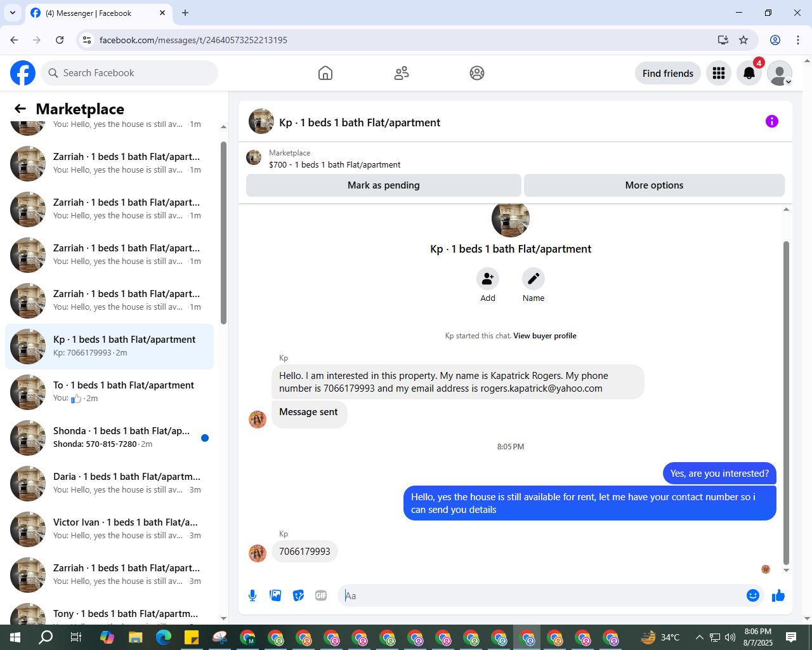Focus the Aa message input field
Image resolution: width=812 pixels, height=650 pixels.
(x=542, y=595)
